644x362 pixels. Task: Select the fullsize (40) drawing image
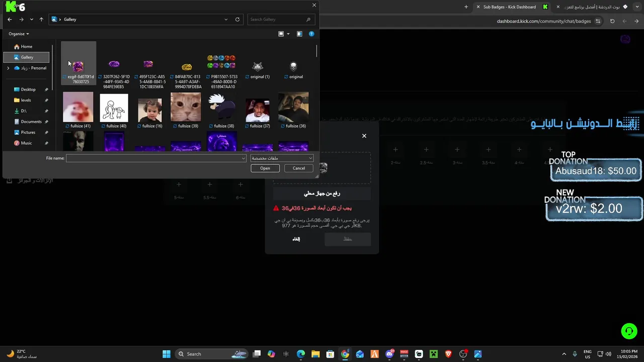pyautogui.click(x=114, y=110)
